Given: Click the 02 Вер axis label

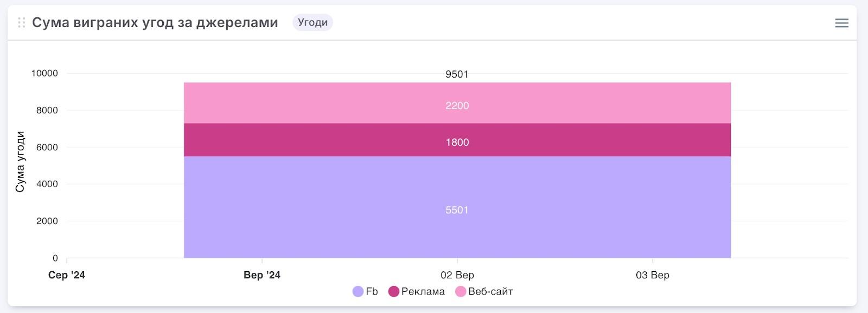Looking at the screenshot, I should [457, 275].
